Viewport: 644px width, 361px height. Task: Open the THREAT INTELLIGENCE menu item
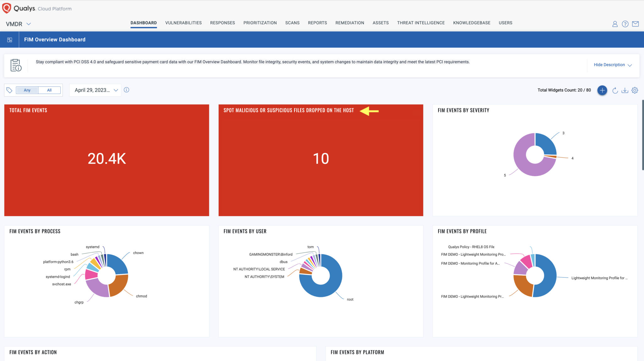[x=421, y=23]
